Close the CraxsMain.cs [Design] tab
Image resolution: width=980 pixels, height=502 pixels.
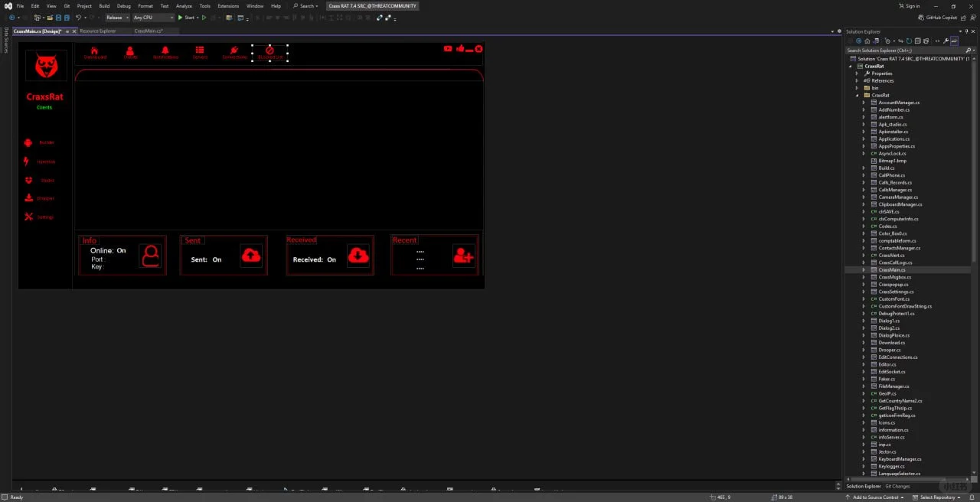(x=75, y=31)
